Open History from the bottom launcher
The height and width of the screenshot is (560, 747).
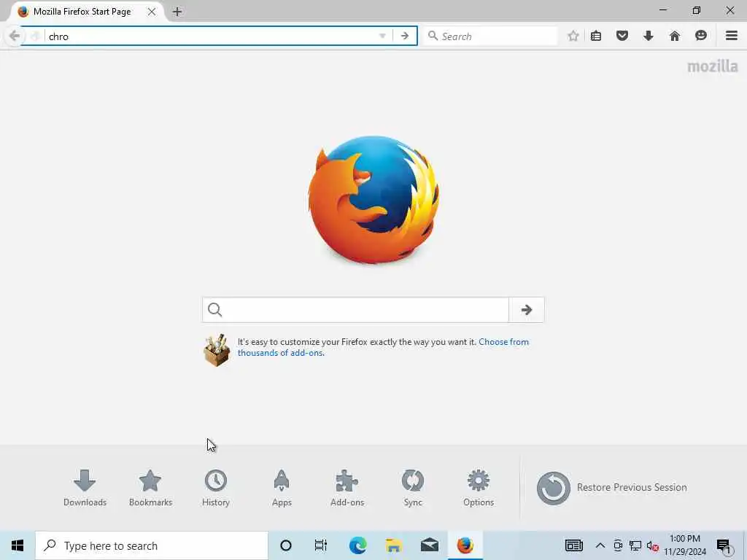216,488
